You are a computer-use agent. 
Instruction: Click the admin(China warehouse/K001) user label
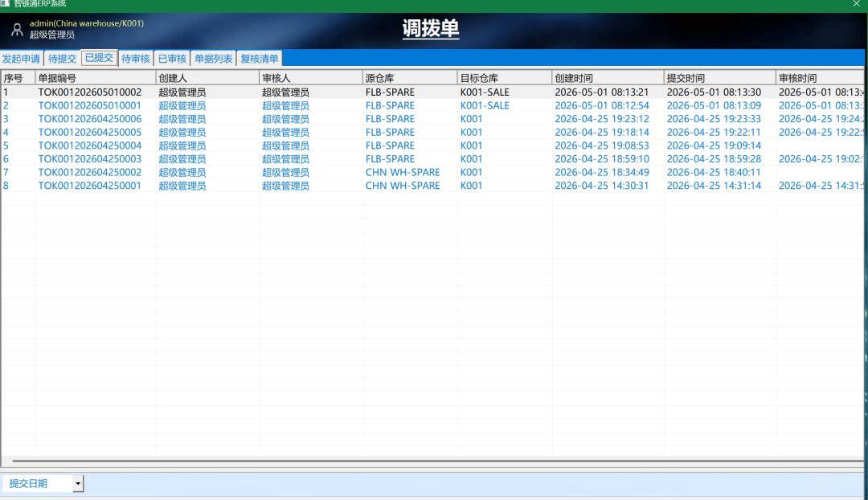(x=86, y=23)
